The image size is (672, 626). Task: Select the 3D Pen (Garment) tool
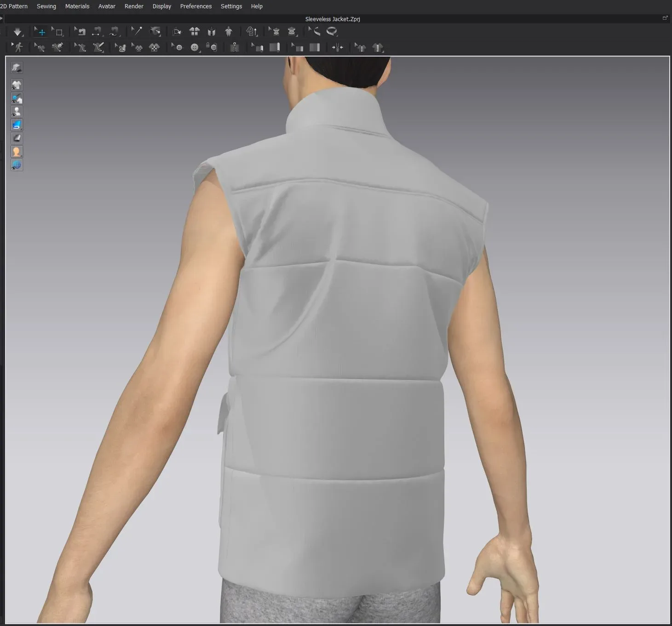[x=98, y=47]
